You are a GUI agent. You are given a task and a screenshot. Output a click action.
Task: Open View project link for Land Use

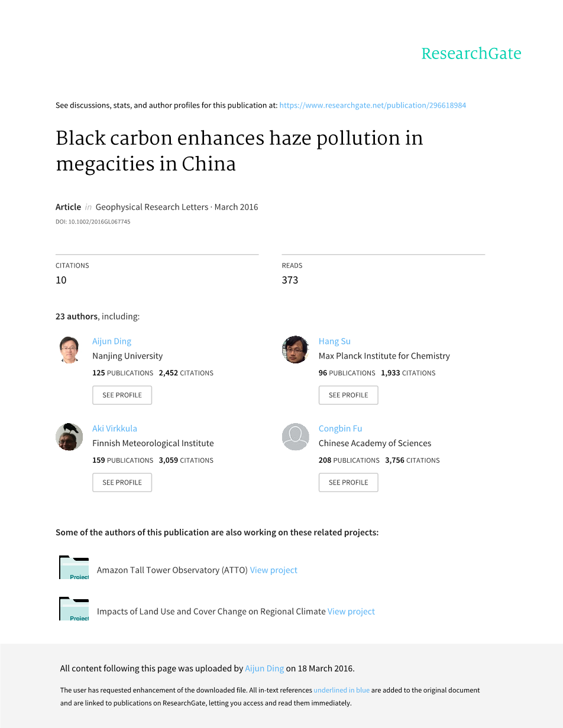tap(351, 612)
